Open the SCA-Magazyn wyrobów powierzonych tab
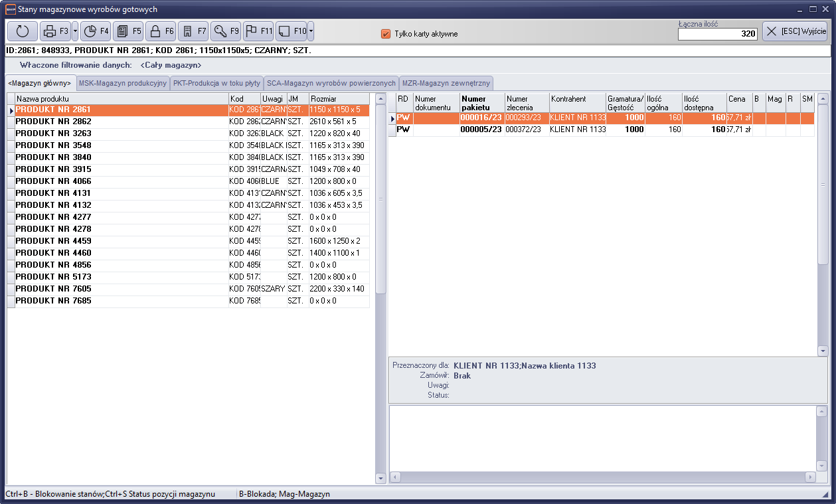This screenshot has width=836, height=504. coord(331,83)
